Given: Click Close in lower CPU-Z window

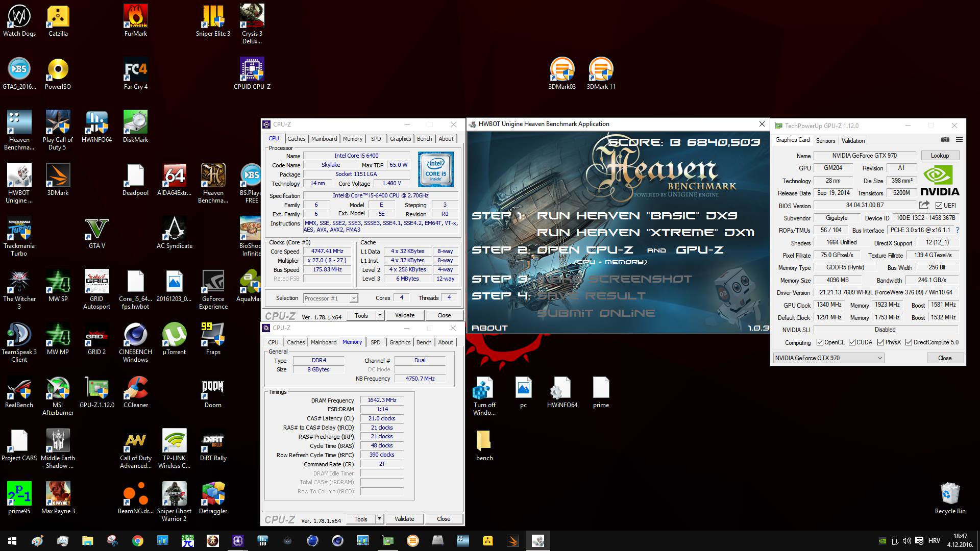Looking at the screenshot, I should pyautogui.click(x=444, y=519).
